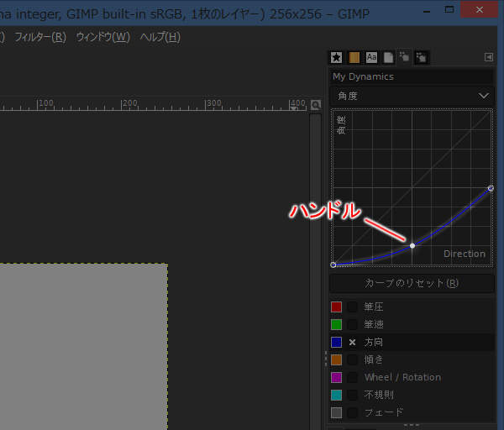Select the Paint Dynamics tab icon
Screen dimensions: 504x430
pos(404,57)
